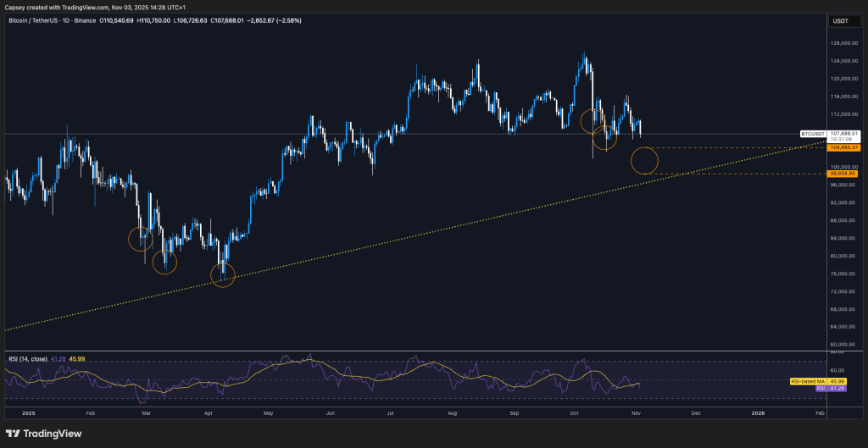This screenshot has width=868, height=448.
Task: Open the RSI (14, close) indicator legend
Action: coord(25,359)
